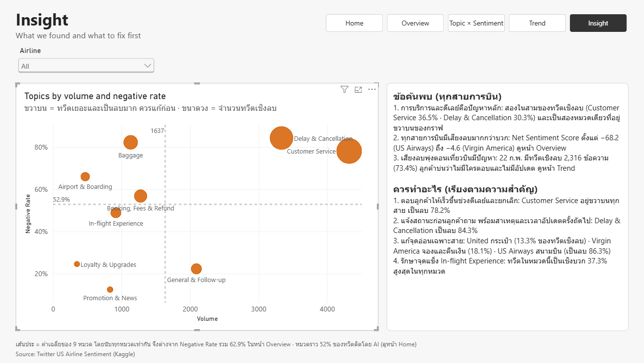The image size is (644, 363).
Task: Select the Promotion & News bubble
Action: click(110, 289)
